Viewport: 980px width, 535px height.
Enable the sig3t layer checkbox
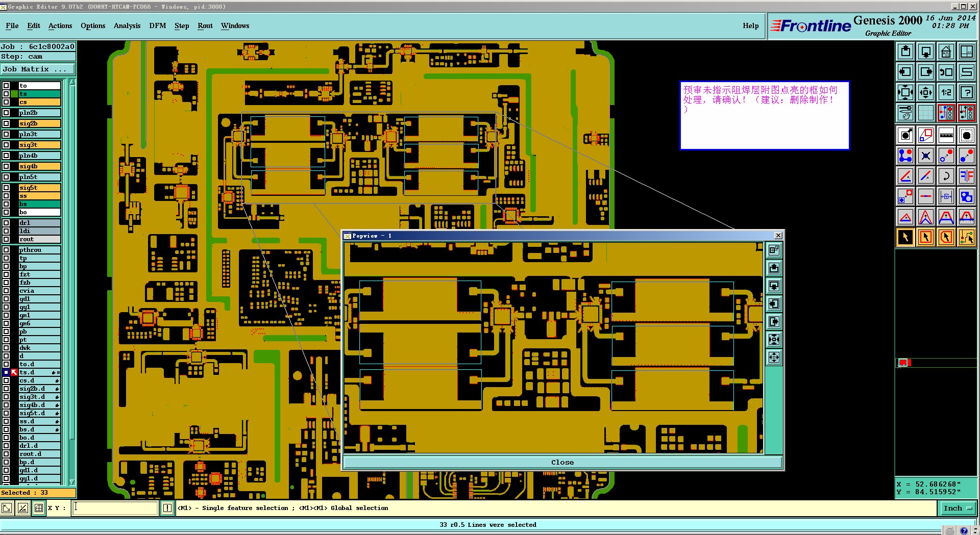6,145
